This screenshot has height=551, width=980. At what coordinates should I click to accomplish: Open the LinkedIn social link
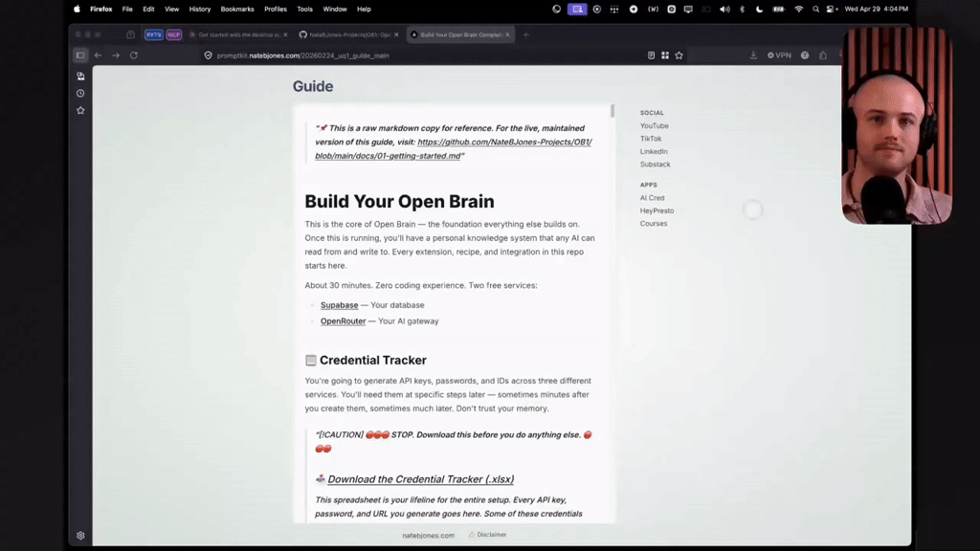[654, 151]
